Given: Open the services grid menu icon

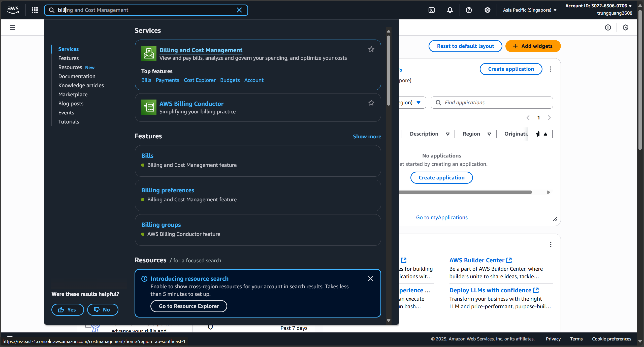Looking at the screenshot, I should pyautogui.click(x=35, y=10).
